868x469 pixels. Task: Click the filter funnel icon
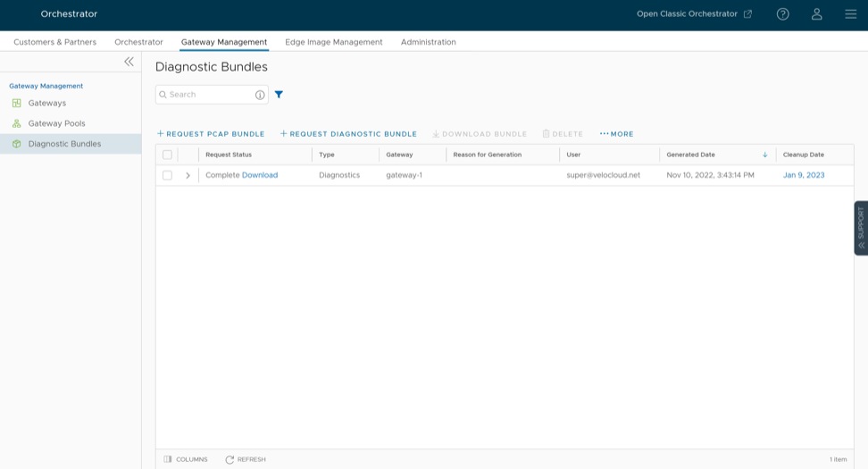click(x=279, y=95)
